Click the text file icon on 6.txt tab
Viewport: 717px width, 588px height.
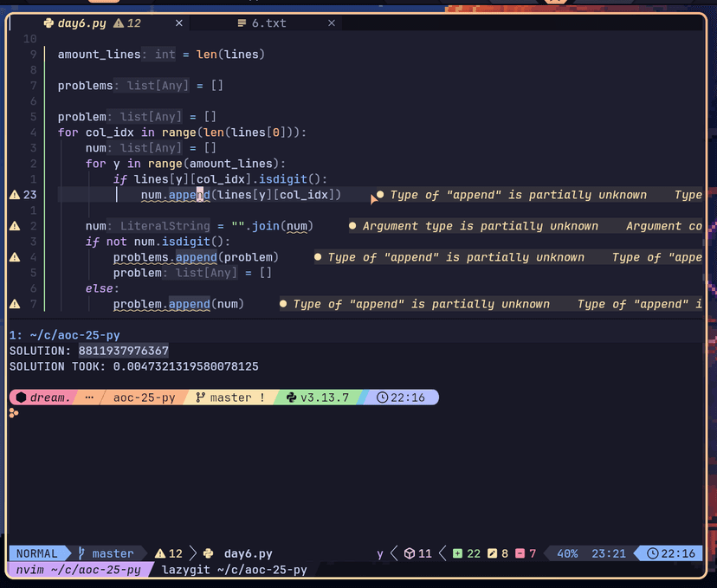coord(242,23)
